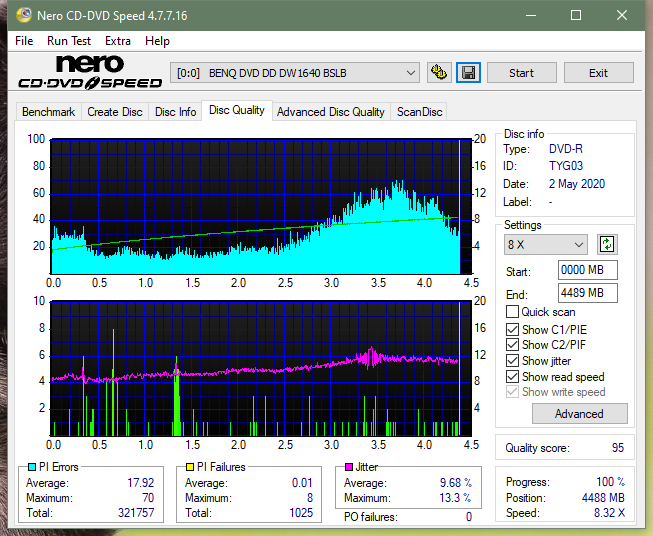Image resolution: width=653 pixels, height=536 pixels.
Task: Switch to the Create Disc tab
Action: tap(115, 112)
